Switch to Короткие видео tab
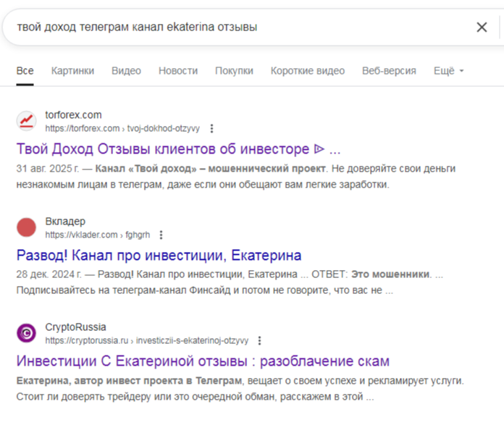This screenshot has height=425, width=504. [308, 71]
